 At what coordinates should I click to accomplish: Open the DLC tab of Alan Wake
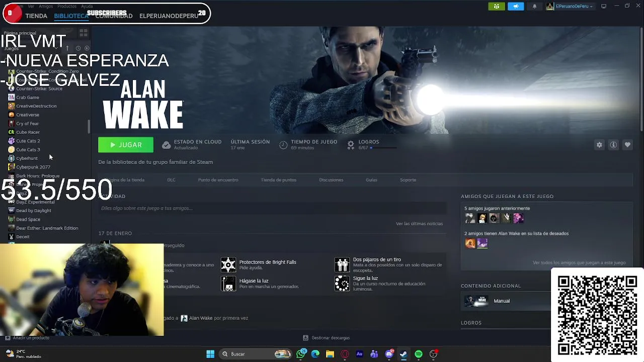(x=171, y=179)
